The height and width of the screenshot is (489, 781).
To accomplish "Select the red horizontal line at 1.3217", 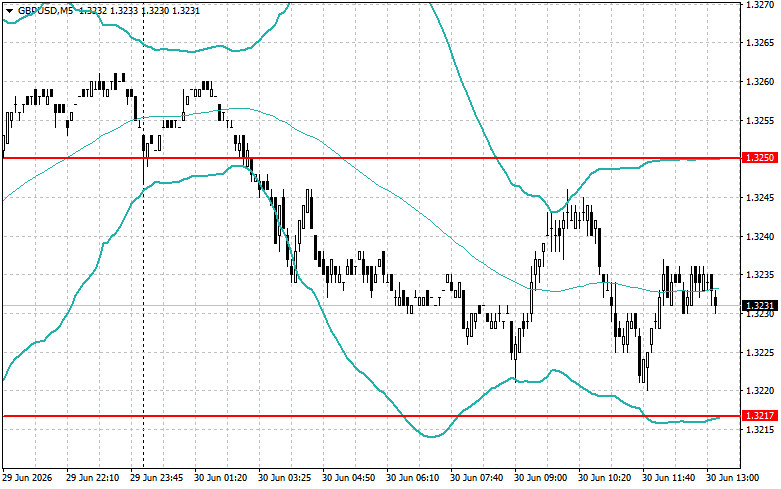I will tap(372, 416).
